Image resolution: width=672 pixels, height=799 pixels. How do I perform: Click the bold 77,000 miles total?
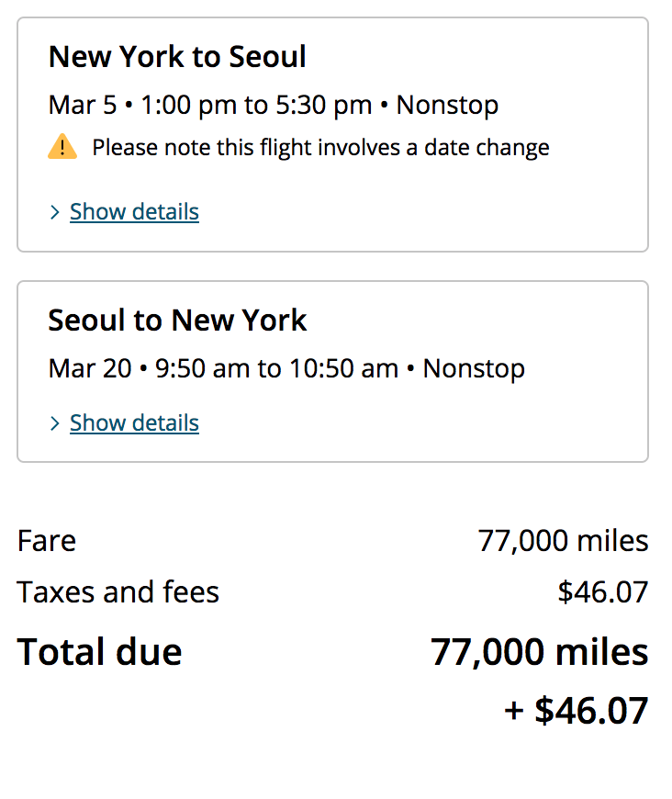540,652
